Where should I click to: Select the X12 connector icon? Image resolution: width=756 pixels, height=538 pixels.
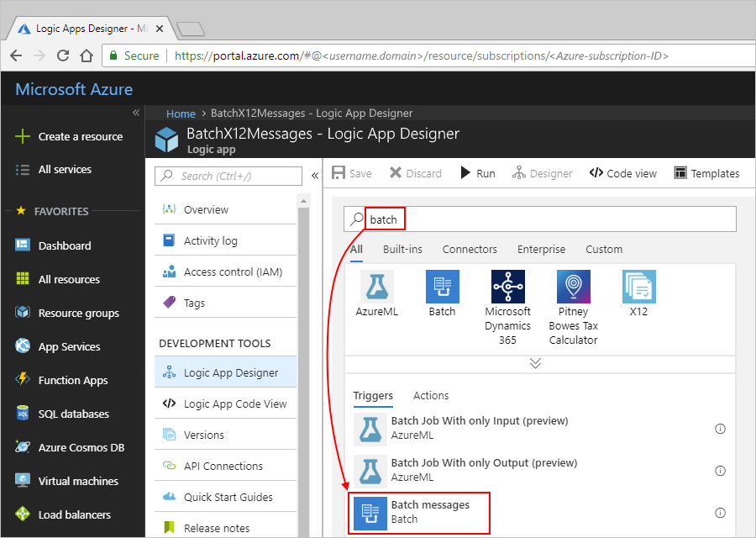click(638, 287)
